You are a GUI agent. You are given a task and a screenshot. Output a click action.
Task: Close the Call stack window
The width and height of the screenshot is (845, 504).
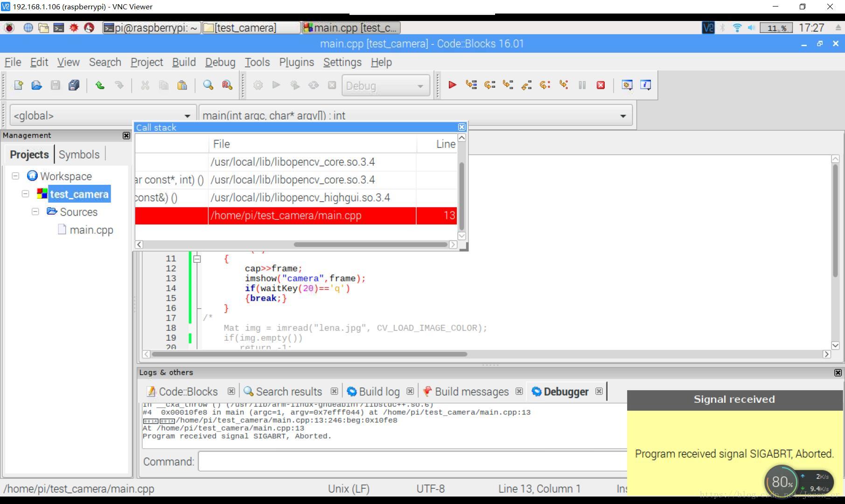click(461, 127)
